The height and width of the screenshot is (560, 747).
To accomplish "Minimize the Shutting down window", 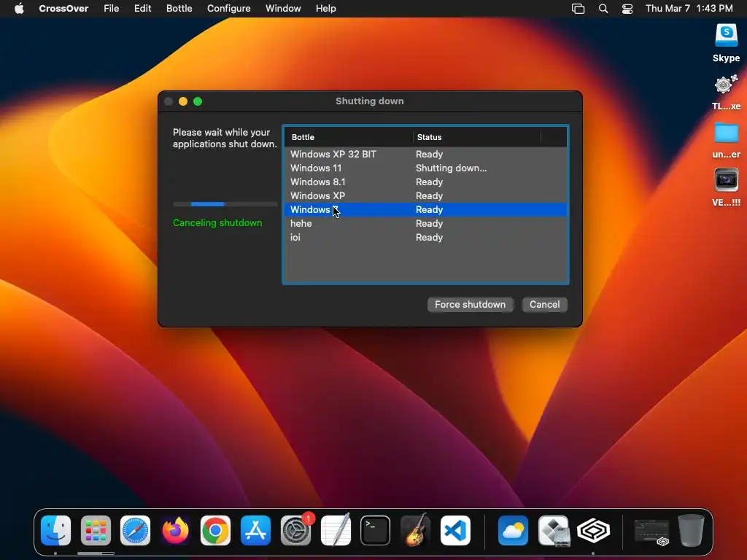I will pyautogui.click(x=183, y=101).
